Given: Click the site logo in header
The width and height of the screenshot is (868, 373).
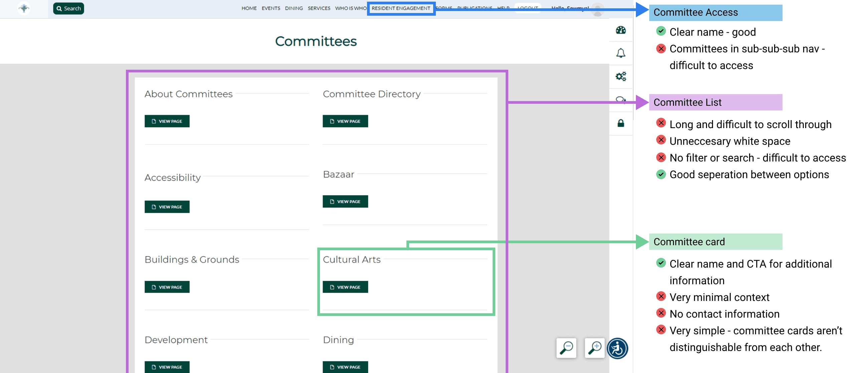Looking at the screenshot, I should [24, 8].
